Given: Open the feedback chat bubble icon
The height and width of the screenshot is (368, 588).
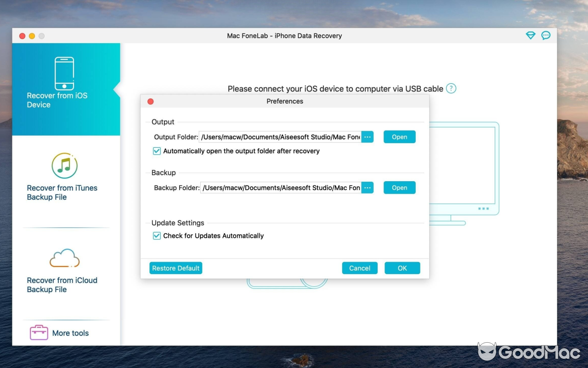Looking at the screenshot, I should pos(546,35).
